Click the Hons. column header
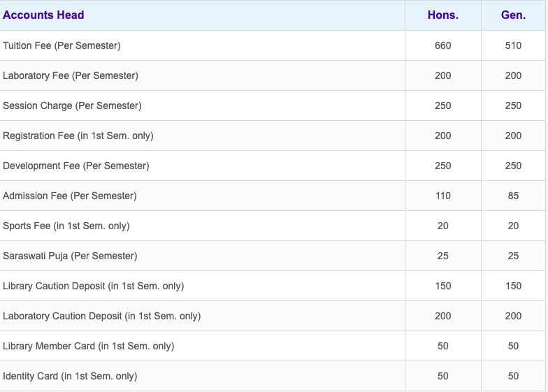The image size is (548, 392). pyautogui.click(x=443, y=15)
